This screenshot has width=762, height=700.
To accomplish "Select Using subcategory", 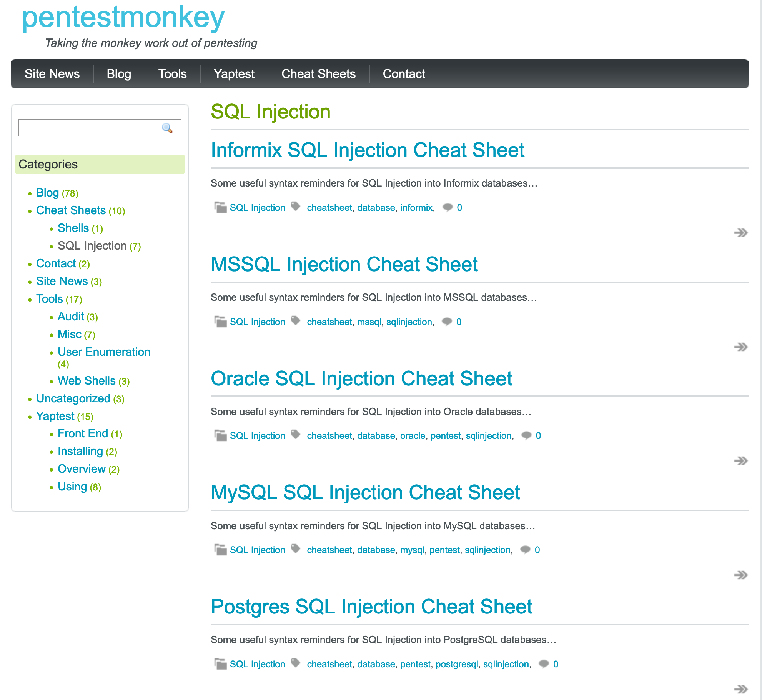I will pyautogui.click(x=72, y=487).
